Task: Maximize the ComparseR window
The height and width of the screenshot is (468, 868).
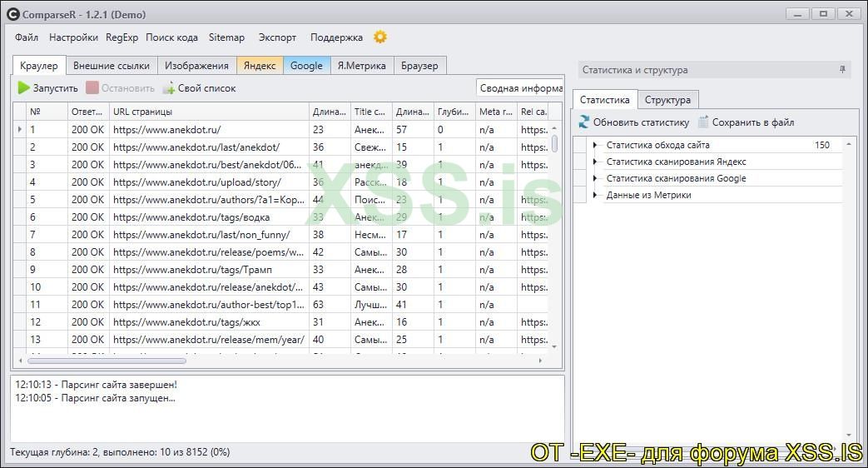Action: [824, 14]
